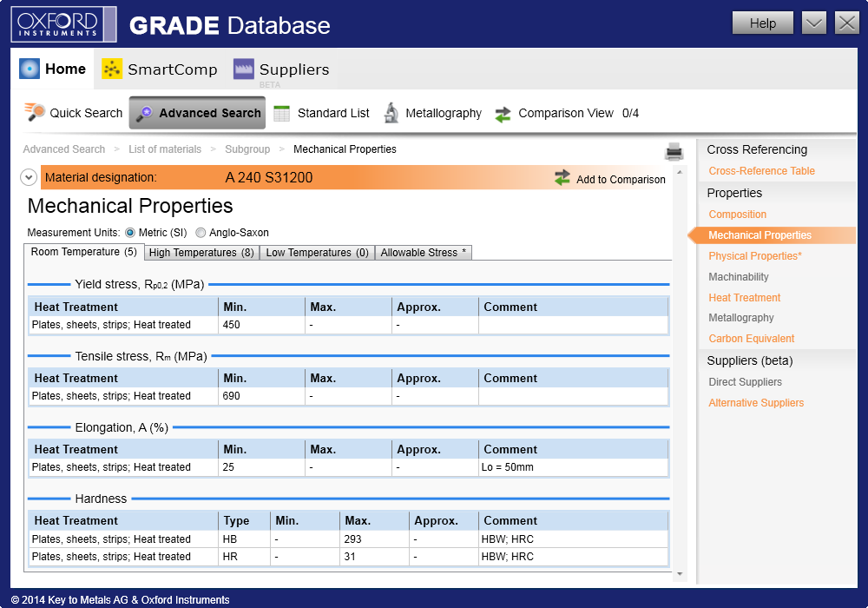The image size is (868, 608).
Task: Open the Composition properties link
Action: pos(737,215)
